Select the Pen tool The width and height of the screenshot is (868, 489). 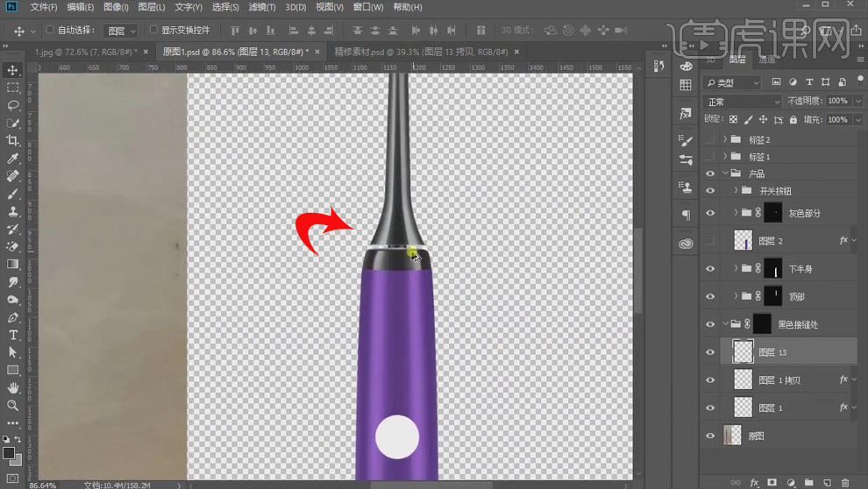[13, 317]
